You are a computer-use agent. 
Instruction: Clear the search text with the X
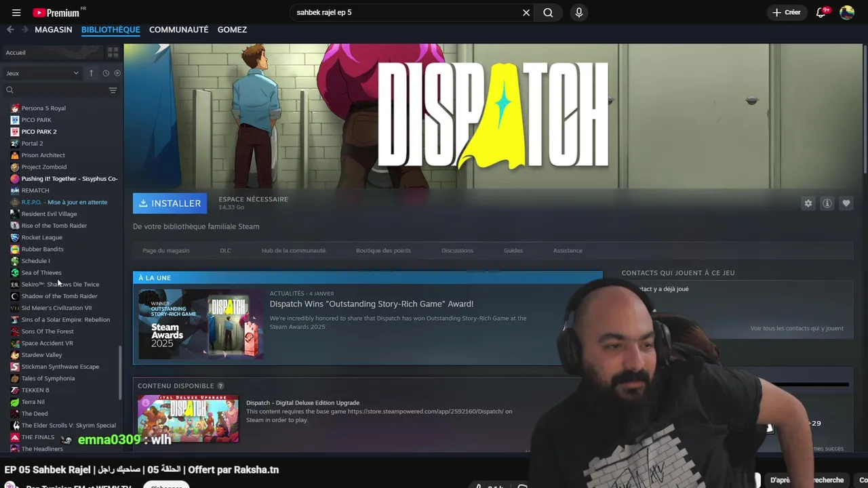[526, 12]
